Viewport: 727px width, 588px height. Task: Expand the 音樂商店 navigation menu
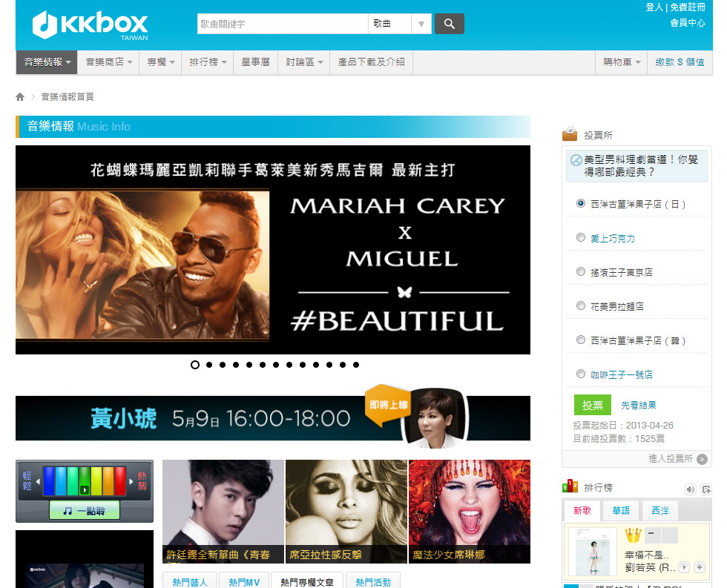pos(108,62)
